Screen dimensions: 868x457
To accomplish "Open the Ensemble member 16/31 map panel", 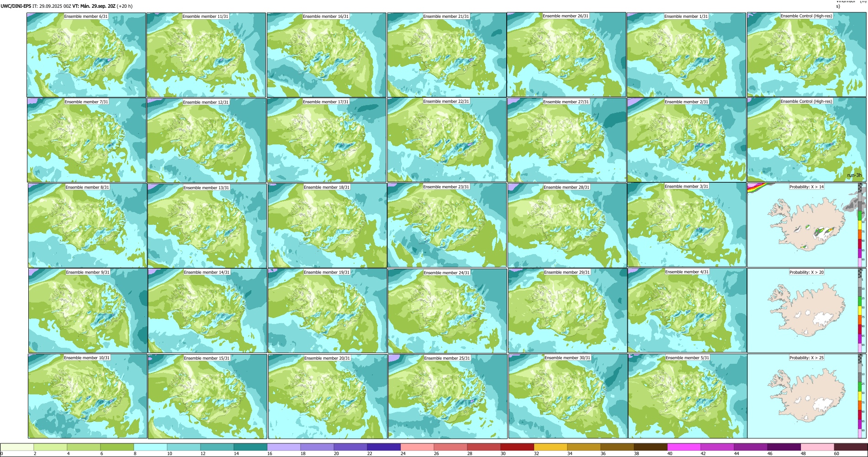I will tap(327, 55).
